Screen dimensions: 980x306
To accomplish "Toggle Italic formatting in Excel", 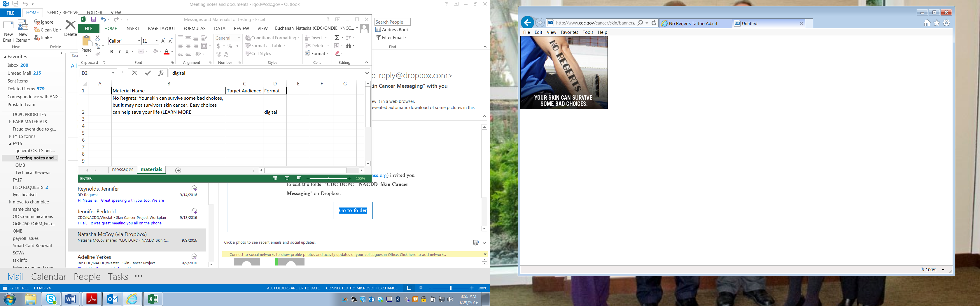I will [120, 52].
